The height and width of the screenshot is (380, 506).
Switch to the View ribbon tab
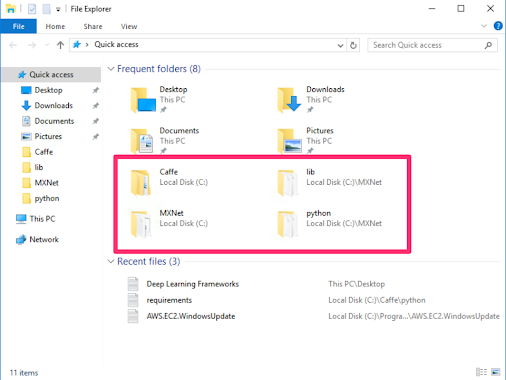129,26
